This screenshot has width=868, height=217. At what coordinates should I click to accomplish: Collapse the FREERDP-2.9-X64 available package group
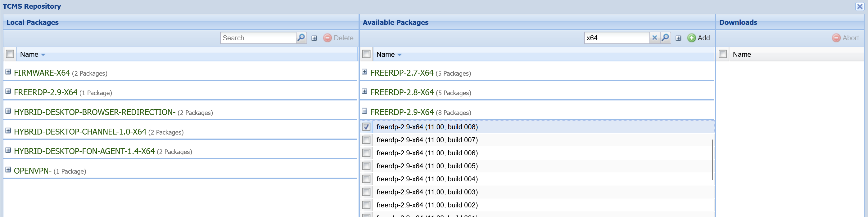[364, 111]
